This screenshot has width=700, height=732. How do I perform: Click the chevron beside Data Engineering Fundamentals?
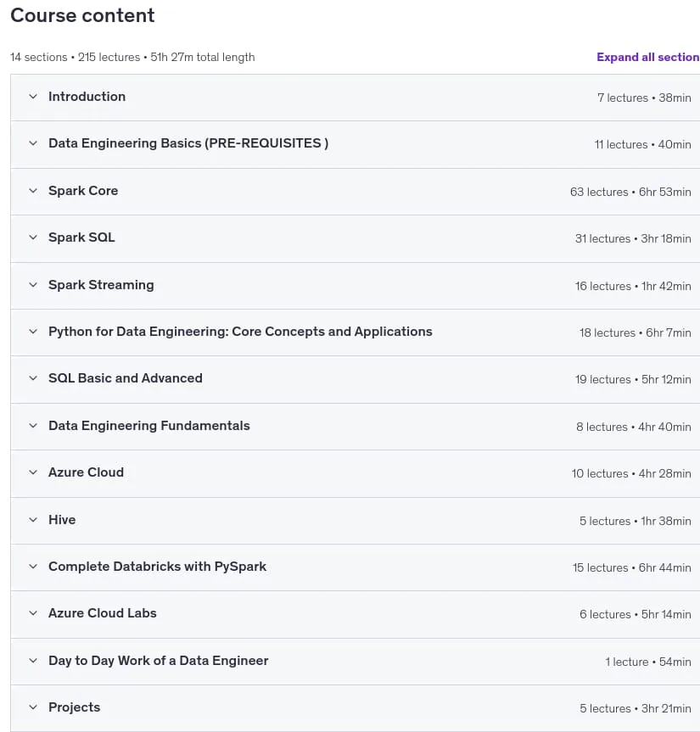coord(33,426)
